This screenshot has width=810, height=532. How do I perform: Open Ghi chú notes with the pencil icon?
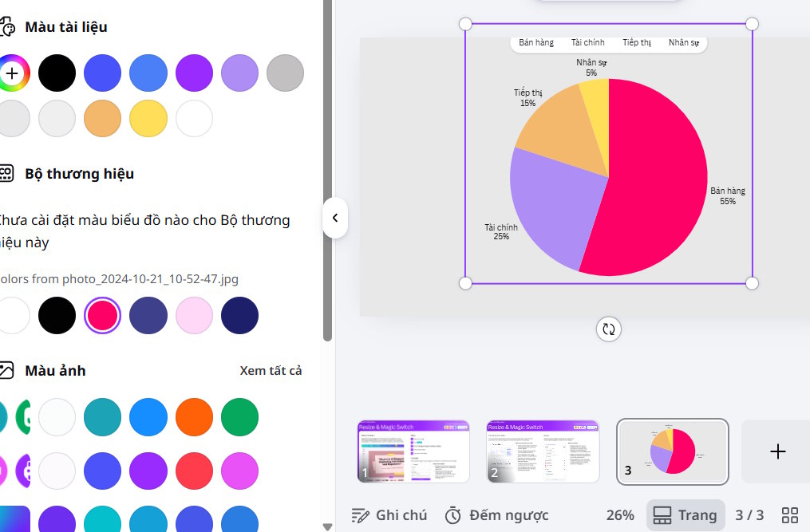point(358,514)
